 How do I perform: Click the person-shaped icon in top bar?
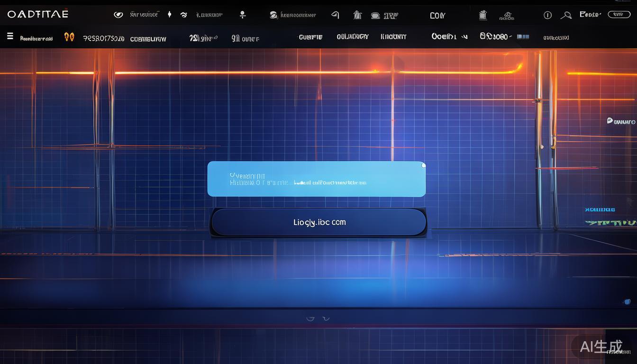click(x=243, y=15)
